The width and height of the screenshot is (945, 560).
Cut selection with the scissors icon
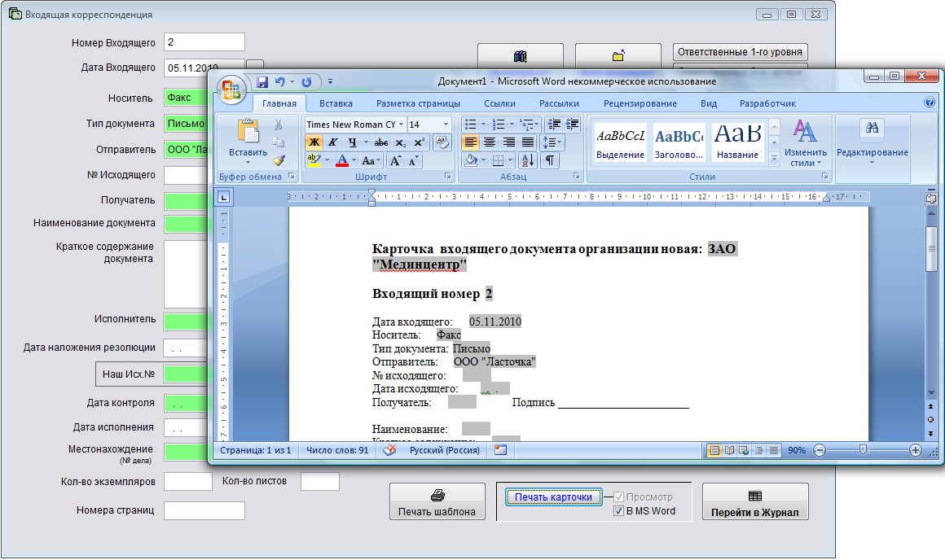pos(278,125)
